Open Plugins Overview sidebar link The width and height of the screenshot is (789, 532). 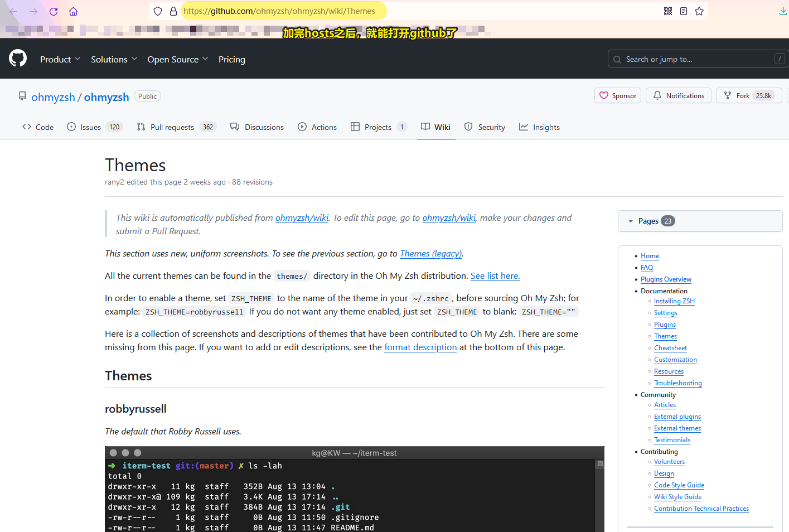pos(666,279)
